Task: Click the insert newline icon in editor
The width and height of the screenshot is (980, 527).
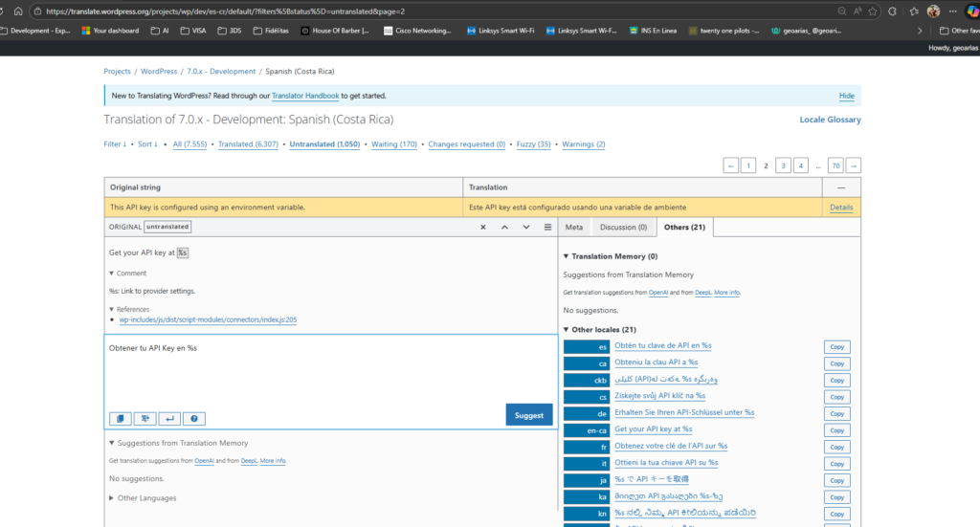Action: coord(169,418)
